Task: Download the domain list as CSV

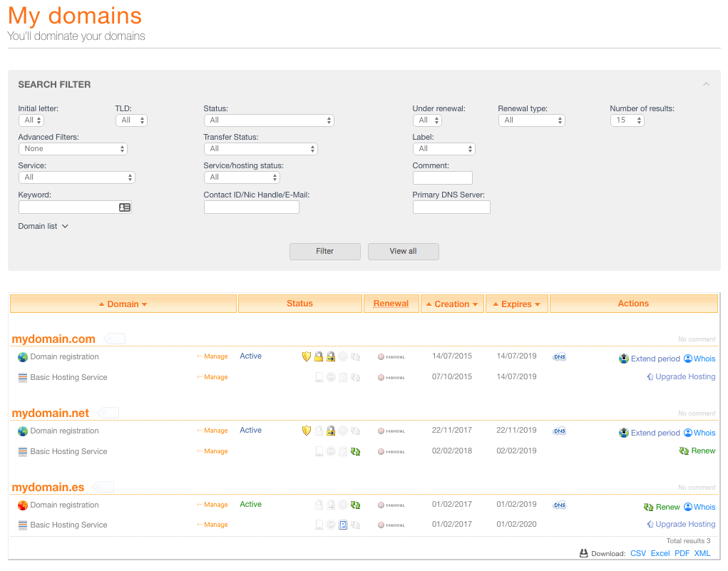Action: pyautogui.click(x=637, y=553)
